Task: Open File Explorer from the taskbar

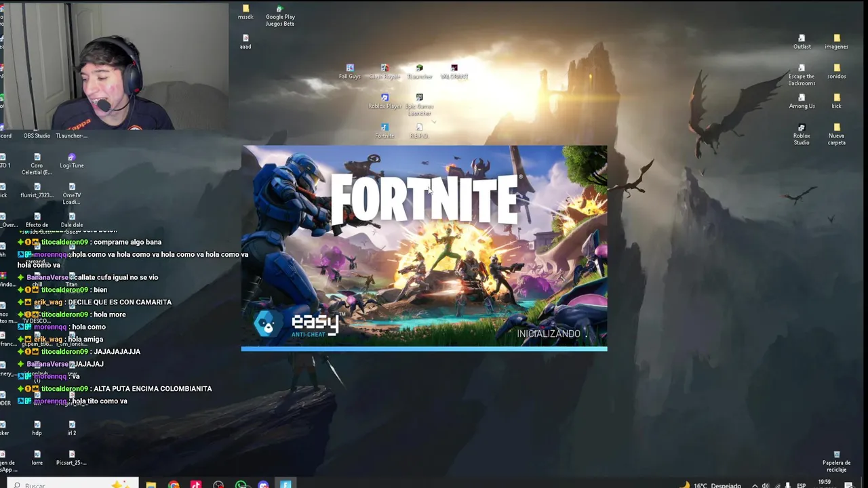Action: click(151, 484)
